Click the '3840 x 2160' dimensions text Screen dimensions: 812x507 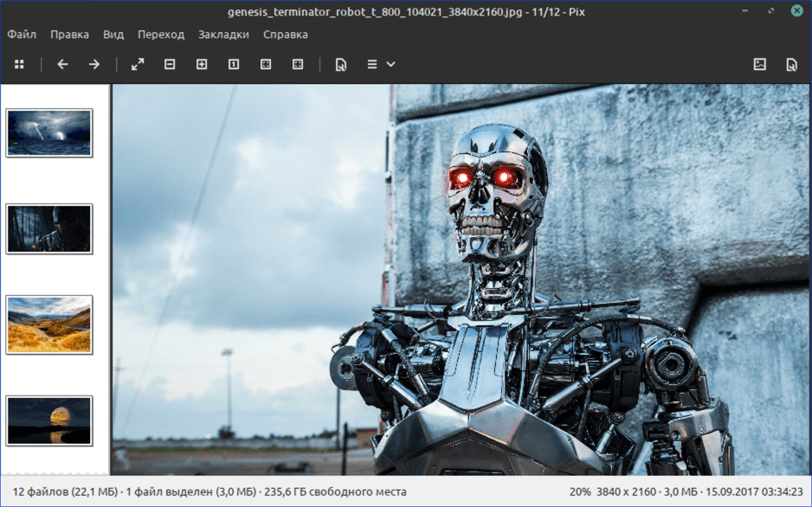pyautogui.click(x=626, y=491)
